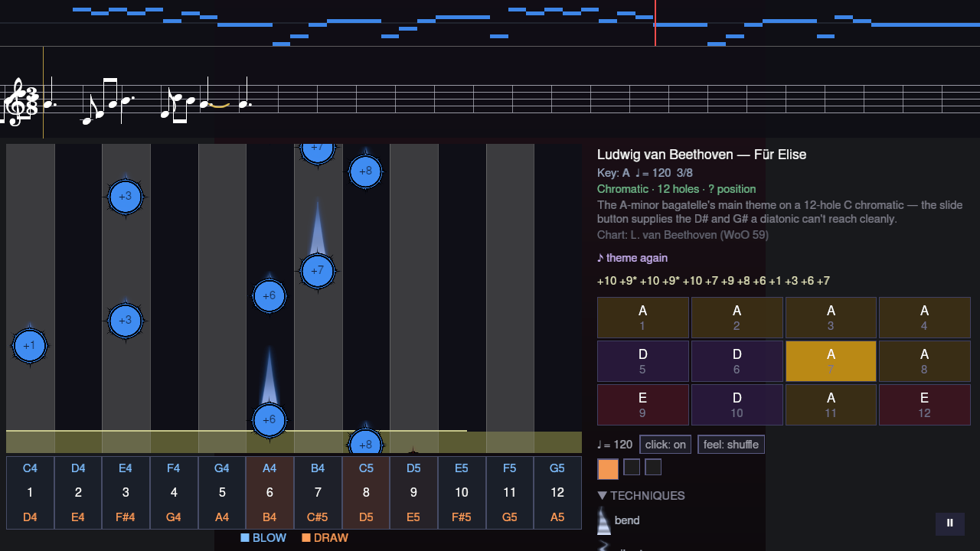980x551 pixels.
Task: Jump to chord bar 9 (E)
Action: pyautogui.click(x=642, y=405)
